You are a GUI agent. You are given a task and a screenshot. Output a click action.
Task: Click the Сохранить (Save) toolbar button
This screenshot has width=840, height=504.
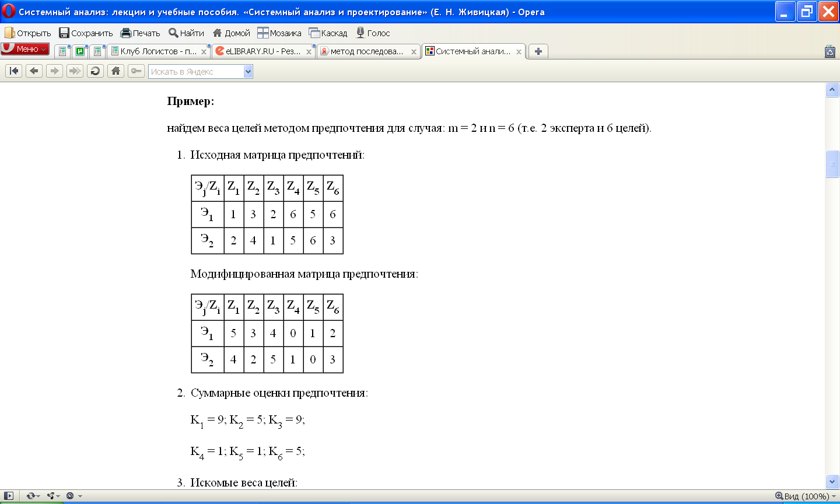tap(86, 33)
